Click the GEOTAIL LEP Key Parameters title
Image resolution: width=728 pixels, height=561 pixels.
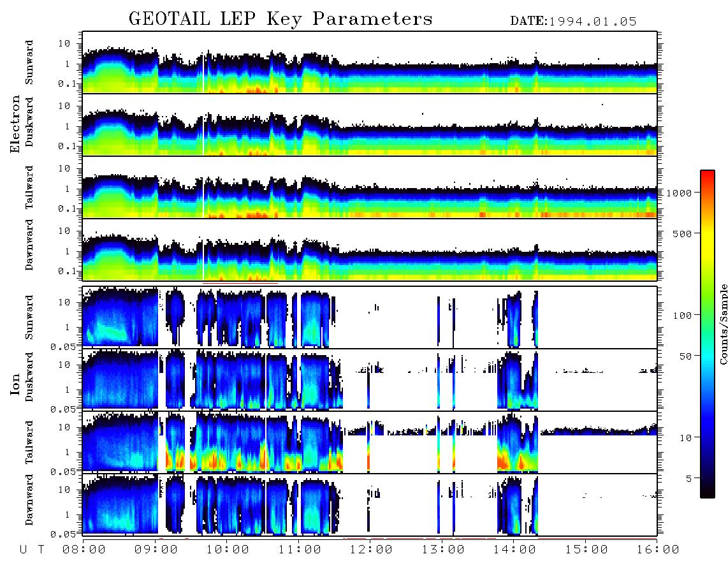[280, 19]
